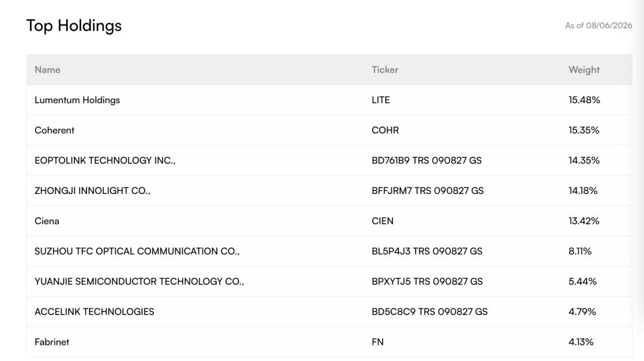
Task: Select the Coherent name cell
Action: point(54,130)
